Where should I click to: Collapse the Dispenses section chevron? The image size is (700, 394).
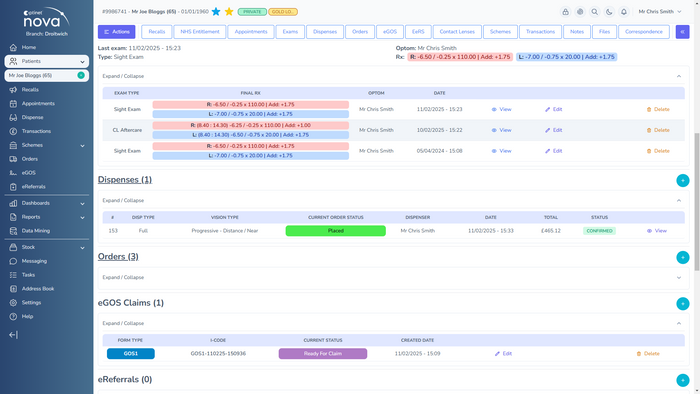(679, 200)
